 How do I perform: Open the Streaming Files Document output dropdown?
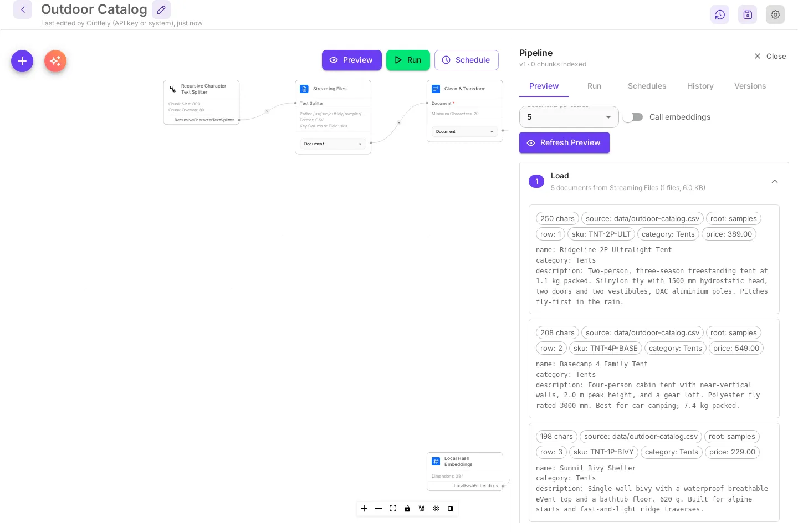pos(333,144)
